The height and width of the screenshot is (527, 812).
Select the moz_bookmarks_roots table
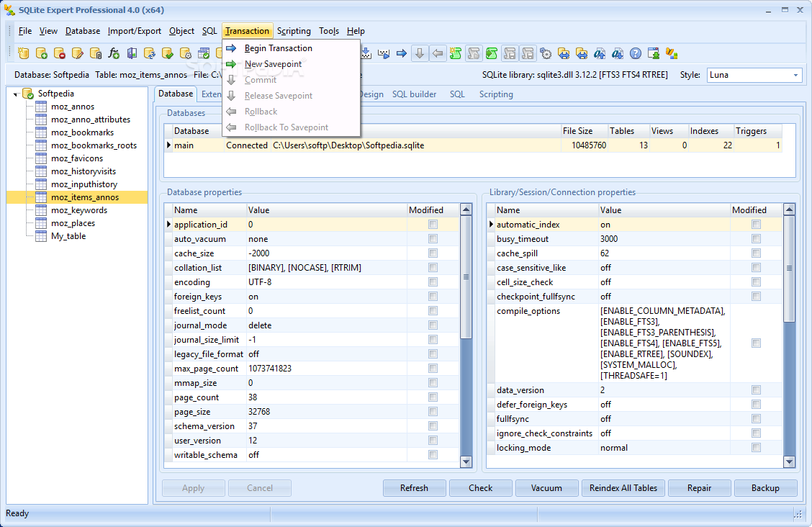pyautogui.click(x=94, y=145)
